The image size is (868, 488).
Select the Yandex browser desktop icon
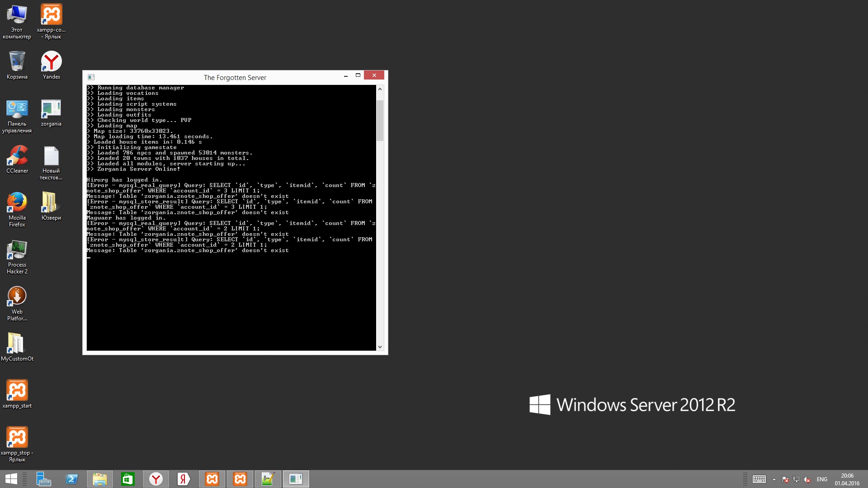[51, 66]
